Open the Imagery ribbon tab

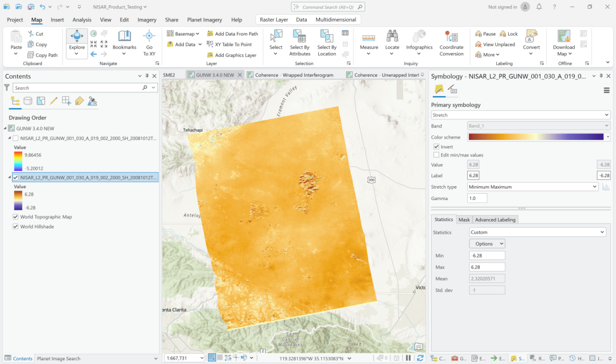[x=147, y=20]
